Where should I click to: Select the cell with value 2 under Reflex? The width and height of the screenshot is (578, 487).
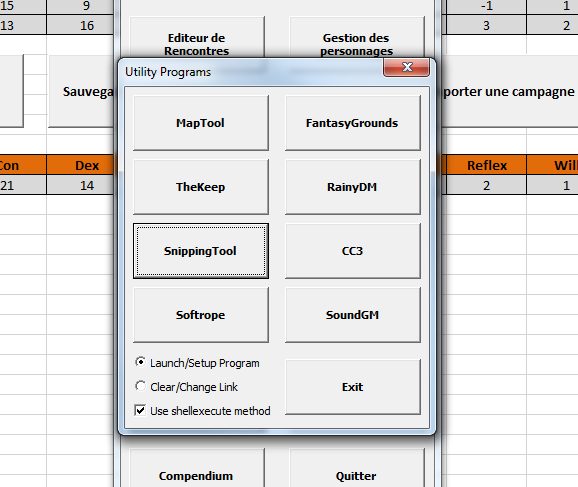coord(487,185)
